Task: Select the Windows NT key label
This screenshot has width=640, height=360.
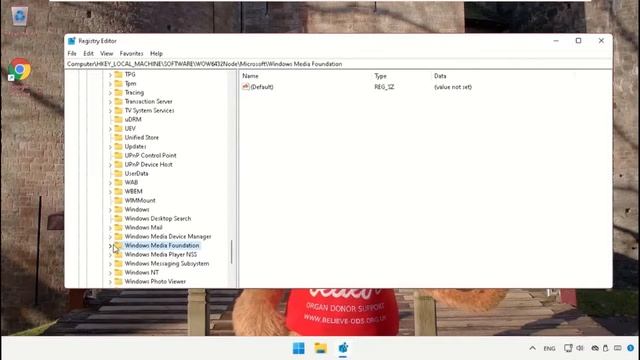Action: coord(142,272)
